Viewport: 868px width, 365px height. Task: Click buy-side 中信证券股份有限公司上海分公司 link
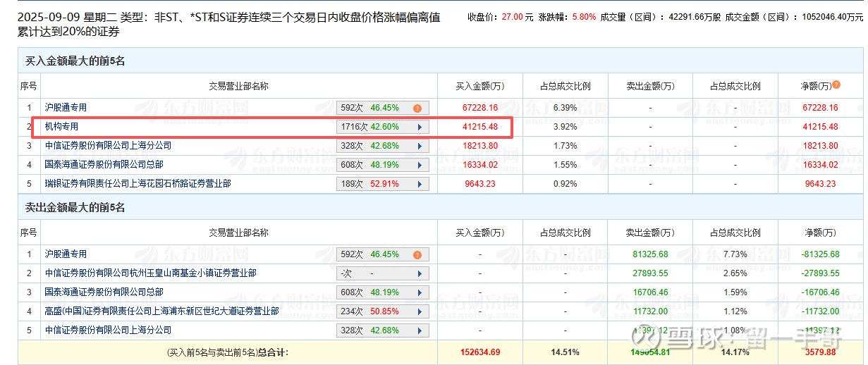click(x=108, y=146)
